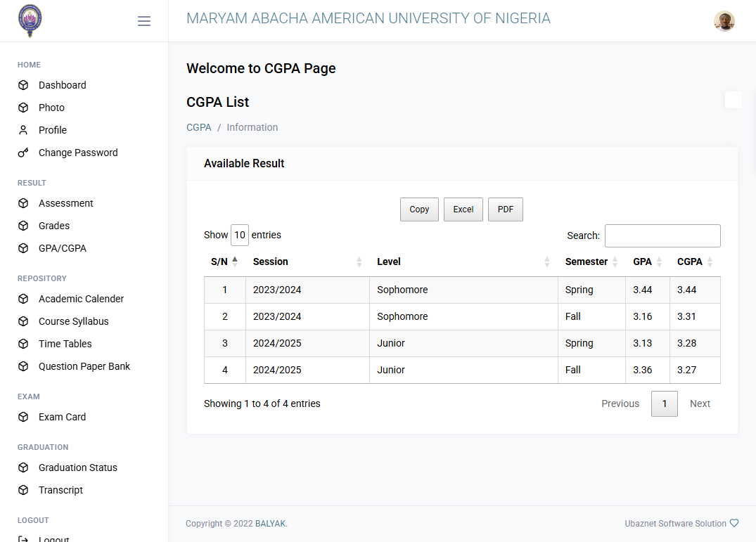Open GPA/CGPA in the sidebar
The height and width of the screenshot is (542, 756).
[62, 248]
